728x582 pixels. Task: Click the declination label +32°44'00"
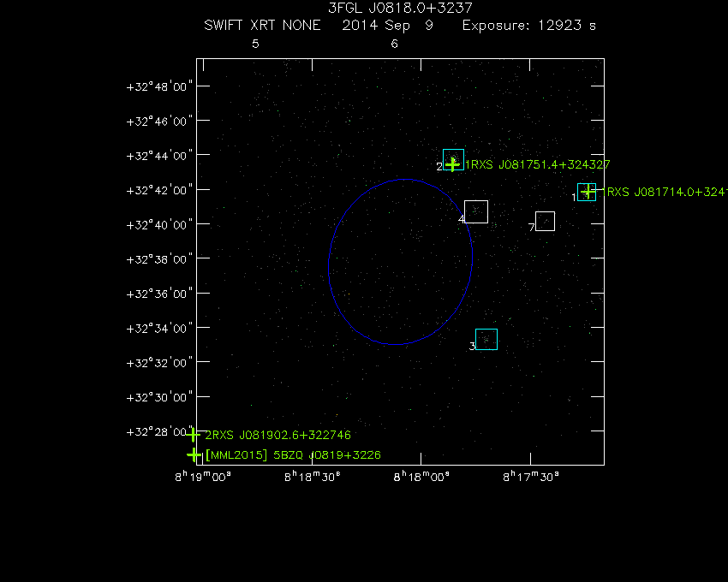(159, 156)
